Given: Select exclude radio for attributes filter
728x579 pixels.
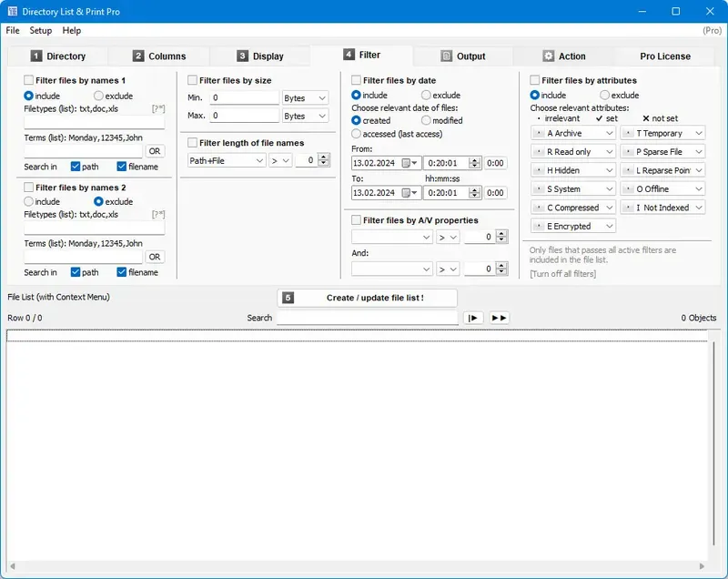Looking at the screenshot, I should tap(604, 96).
